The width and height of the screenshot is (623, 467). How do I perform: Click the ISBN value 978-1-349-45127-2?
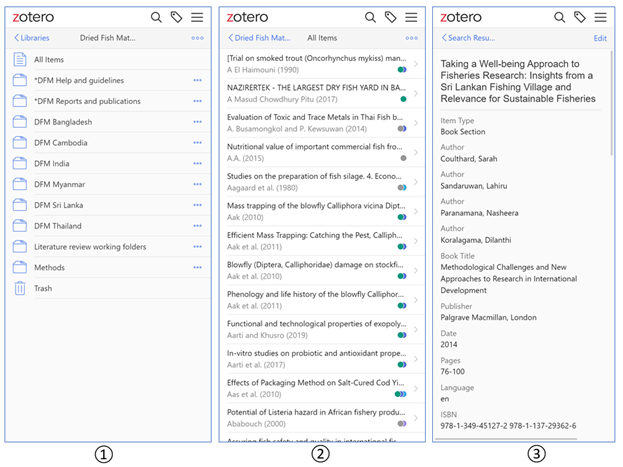coord(474,426)
